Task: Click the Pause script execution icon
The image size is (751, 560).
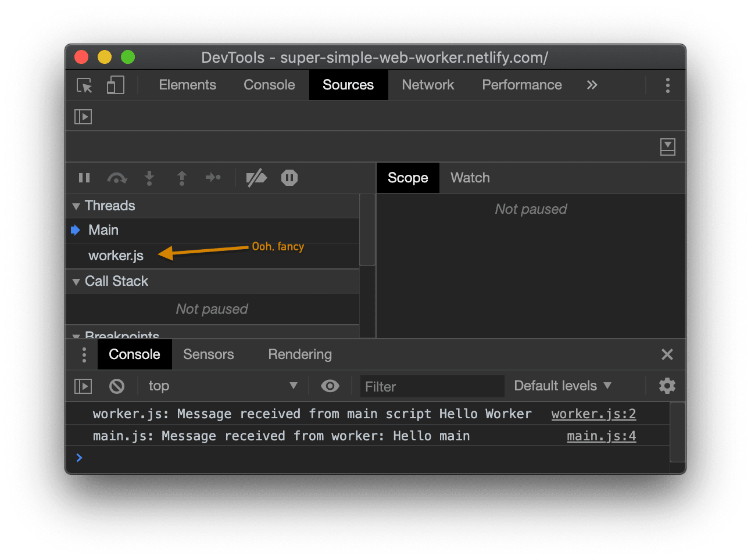Action: click(84, 178)
